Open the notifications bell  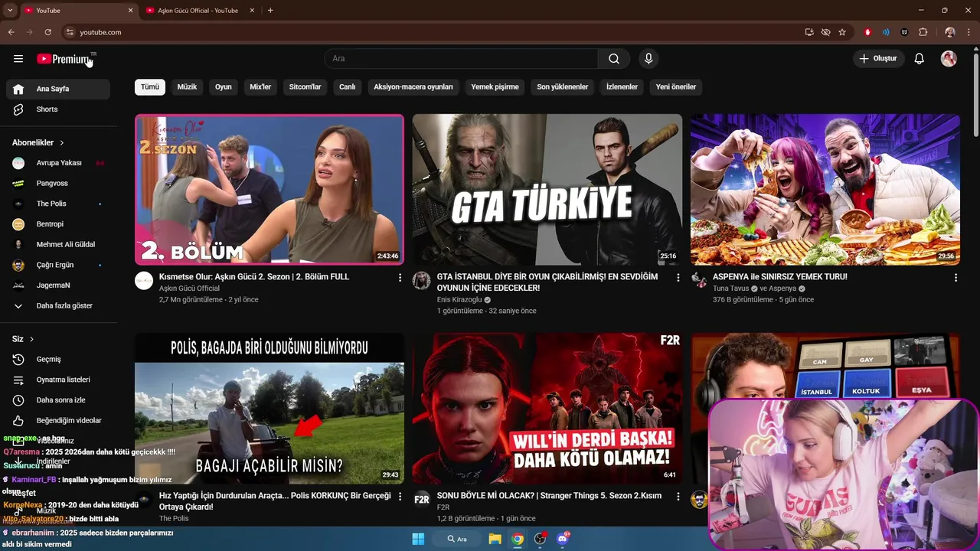tap(920, 59)
